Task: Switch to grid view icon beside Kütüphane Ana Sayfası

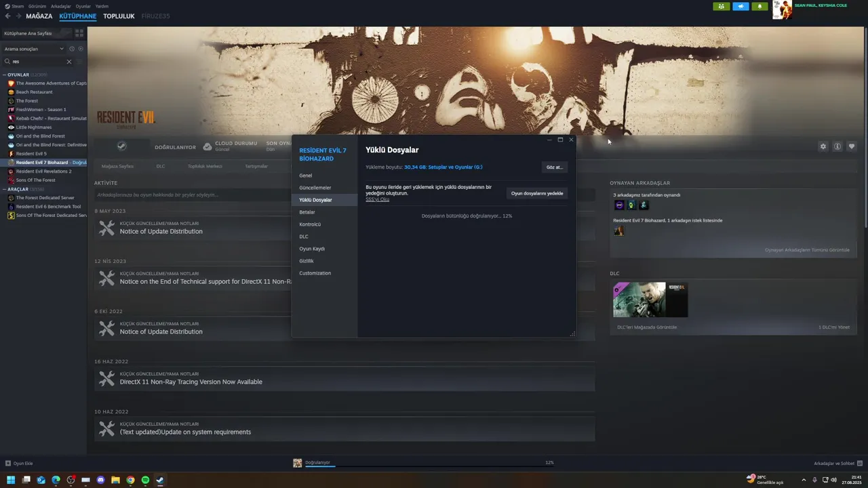Action: [79, 33]
